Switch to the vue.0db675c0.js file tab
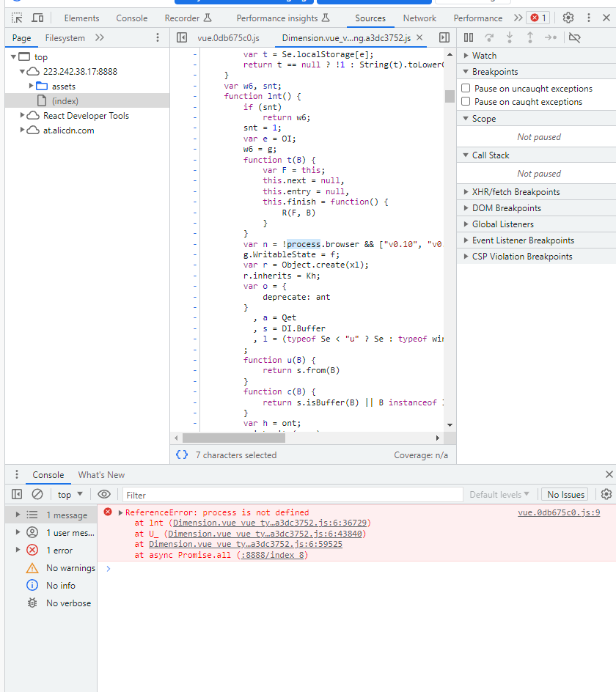Image resolution: width=616 pixels, height=692 pixels. tap(228, 38)
